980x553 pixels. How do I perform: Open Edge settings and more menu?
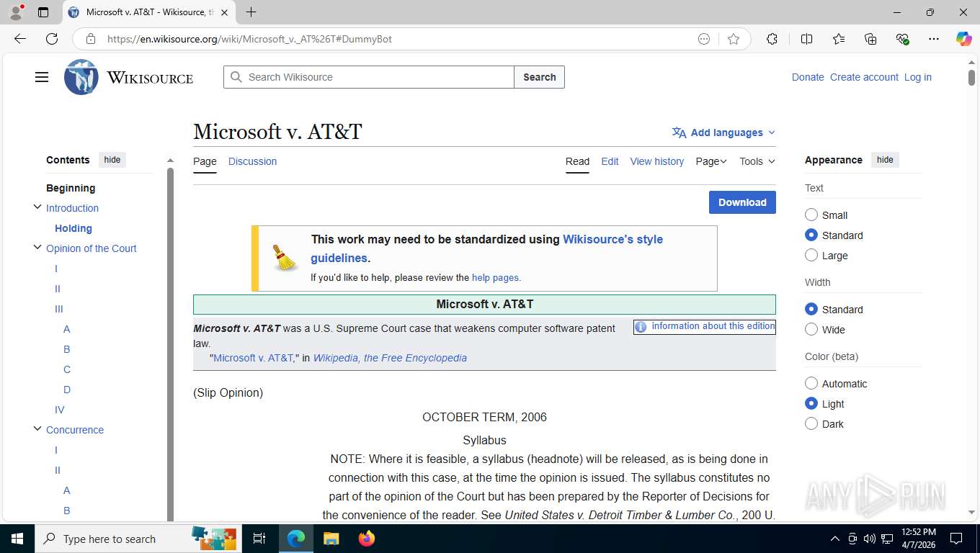point(934,39)
